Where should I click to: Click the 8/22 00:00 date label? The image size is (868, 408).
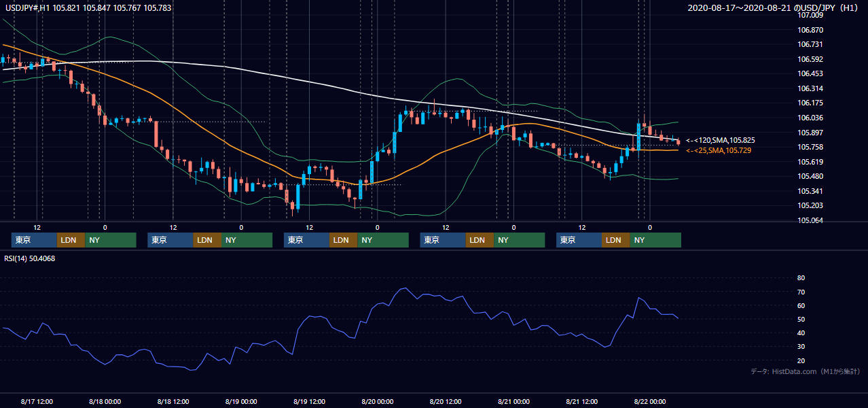[x=649, y=402]
